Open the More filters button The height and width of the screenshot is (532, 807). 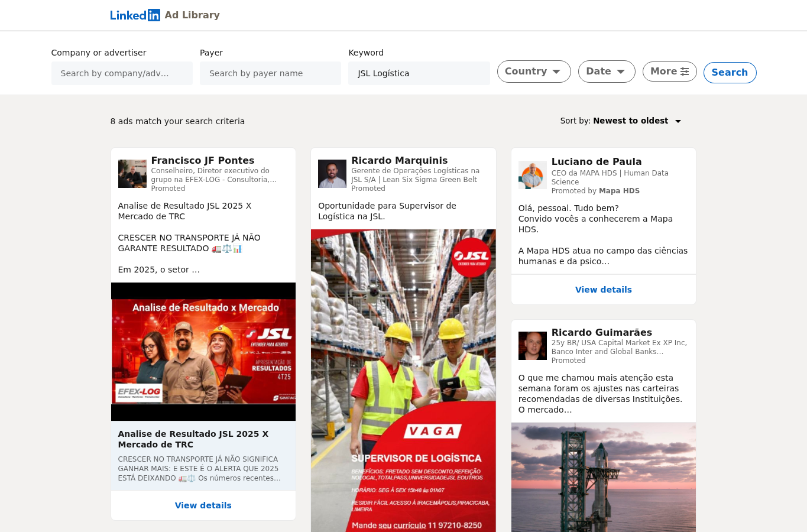point(670,72)
